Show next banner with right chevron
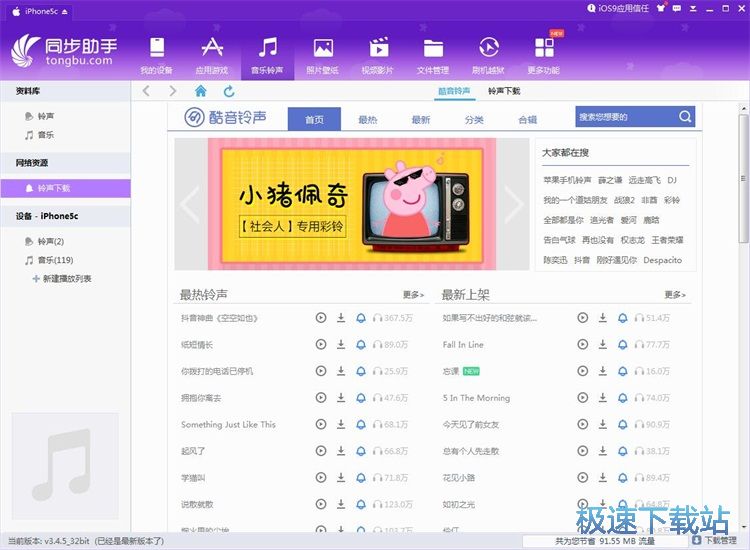Viewport: 750px width, 550px height. click(514, 204)
